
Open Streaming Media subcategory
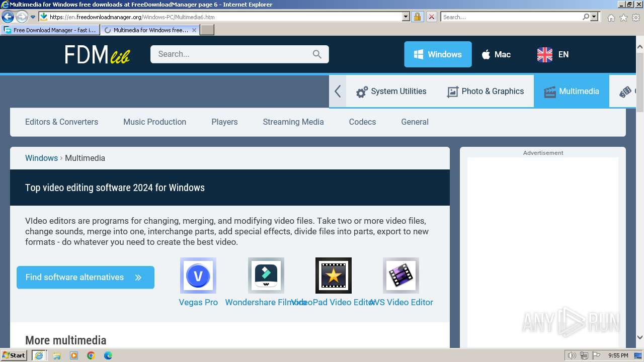293,122
